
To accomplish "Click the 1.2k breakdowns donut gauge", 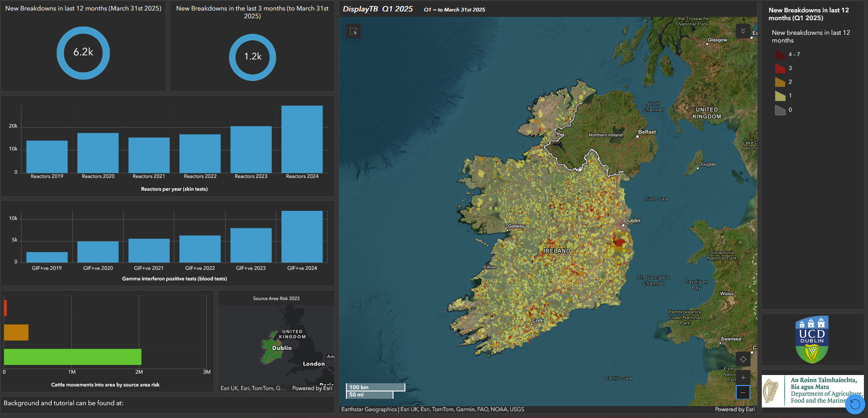I will 252,57.
